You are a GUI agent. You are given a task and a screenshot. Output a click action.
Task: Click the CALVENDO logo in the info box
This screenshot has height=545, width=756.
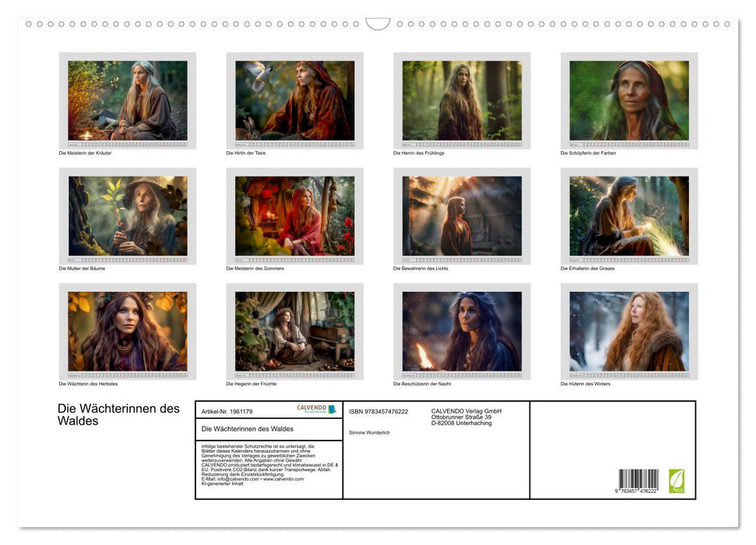point(316,409)
